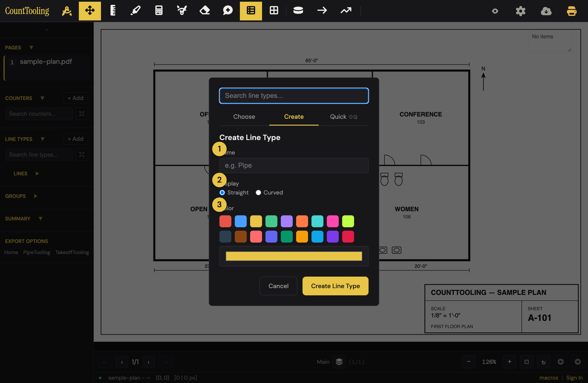
Task: Zoom out with minus button
Action: coord(468,362)
